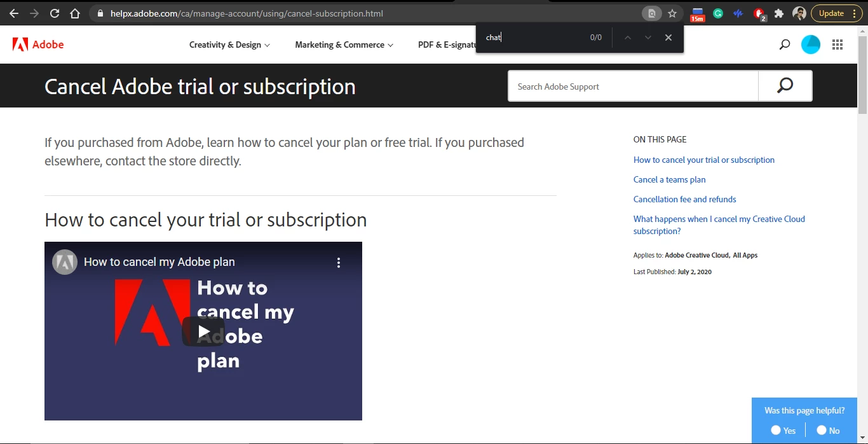Screen dimensions: 868x444
Task: Click the find bar text field containing 'chat'
Action: [534, 38]
